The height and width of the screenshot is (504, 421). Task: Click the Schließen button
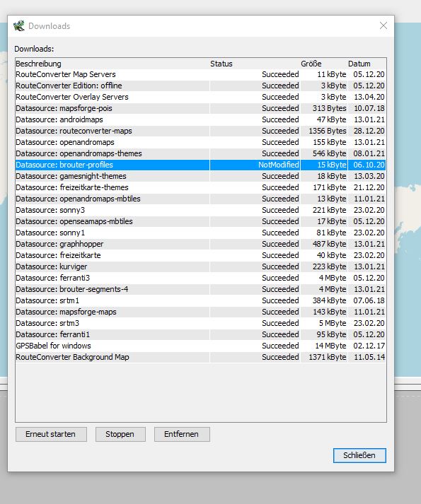[359, 455]
